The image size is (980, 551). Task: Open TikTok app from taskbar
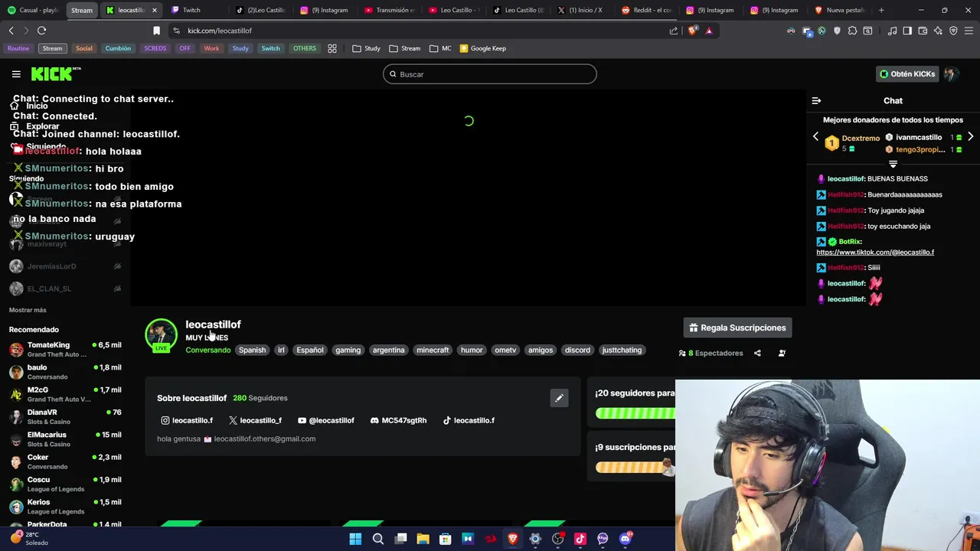click(x=580, y=539)
